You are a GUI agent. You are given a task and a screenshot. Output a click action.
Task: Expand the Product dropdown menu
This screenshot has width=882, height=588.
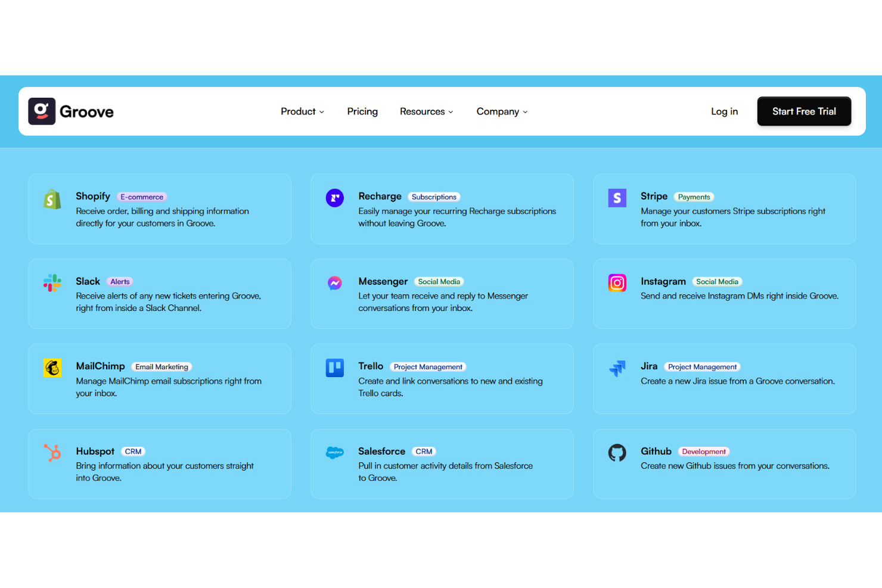pyautogui.click(x=302, y=111)
